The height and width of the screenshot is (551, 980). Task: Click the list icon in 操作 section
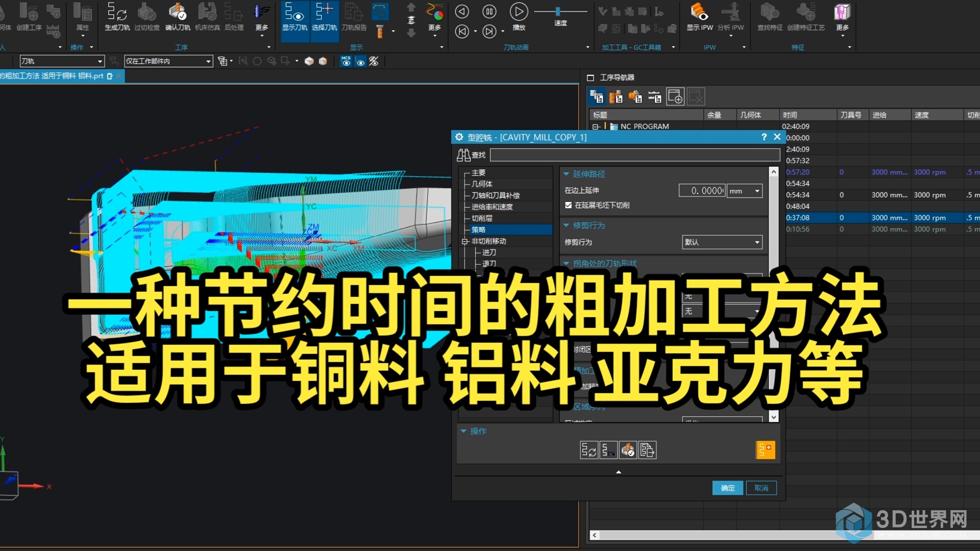pyautogui.click(x=647, y=450)
